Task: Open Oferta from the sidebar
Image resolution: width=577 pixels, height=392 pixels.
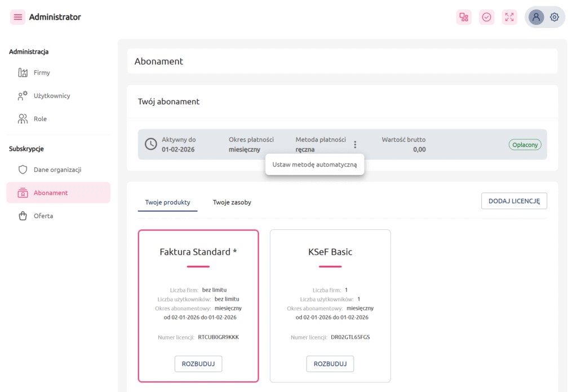Action: tap(43, 216)
